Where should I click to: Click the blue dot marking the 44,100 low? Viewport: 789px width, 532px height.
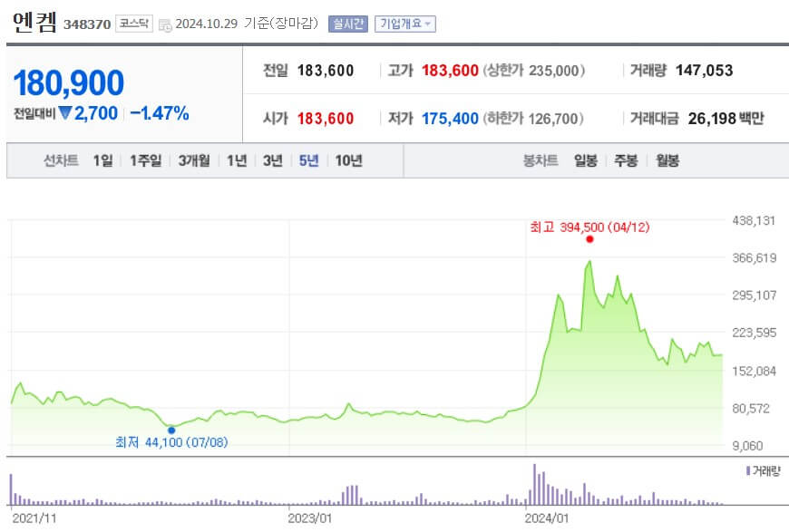point(171,429)
